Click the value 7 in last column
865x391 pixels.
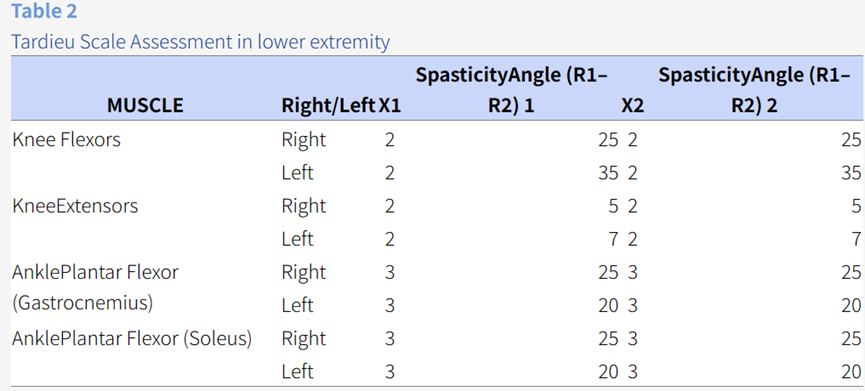[856, 239]
